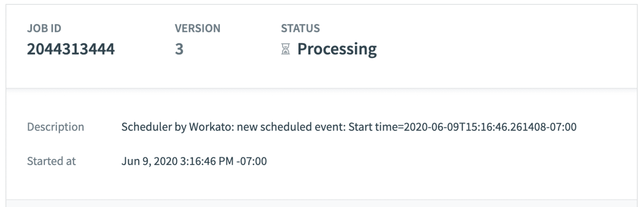Click the VERSION heading label
The image size is (644, 207).
coord(197,28)
